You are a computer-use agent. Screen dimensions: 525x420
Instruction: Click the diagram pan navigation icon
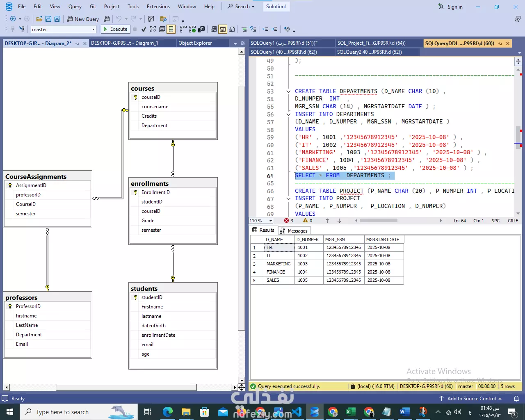point(242,387)
